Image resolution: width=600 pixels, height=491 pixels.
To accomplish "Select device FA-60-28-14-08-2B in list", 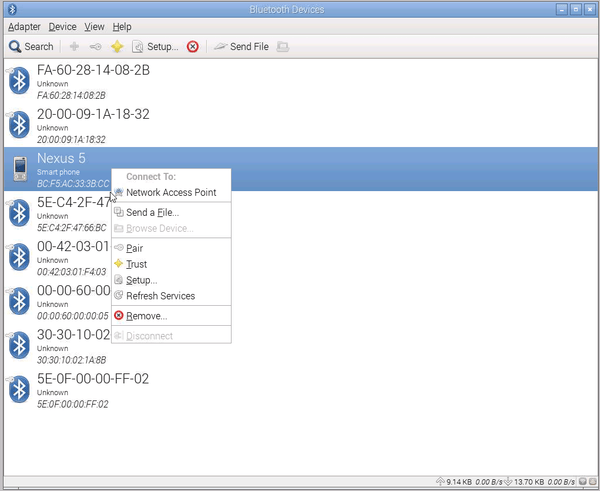I will 93,71.
